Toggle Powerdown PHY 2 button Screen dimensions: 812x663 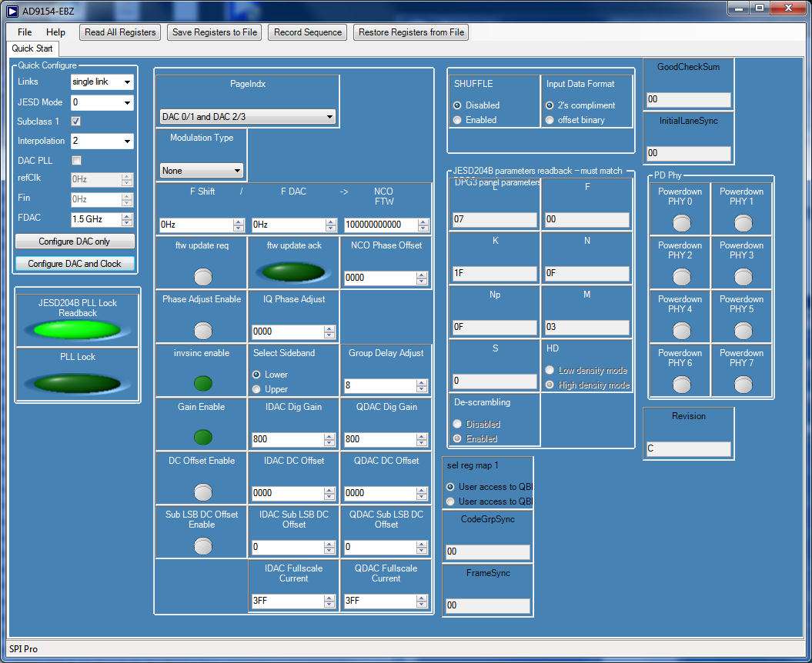coord(681,277)
